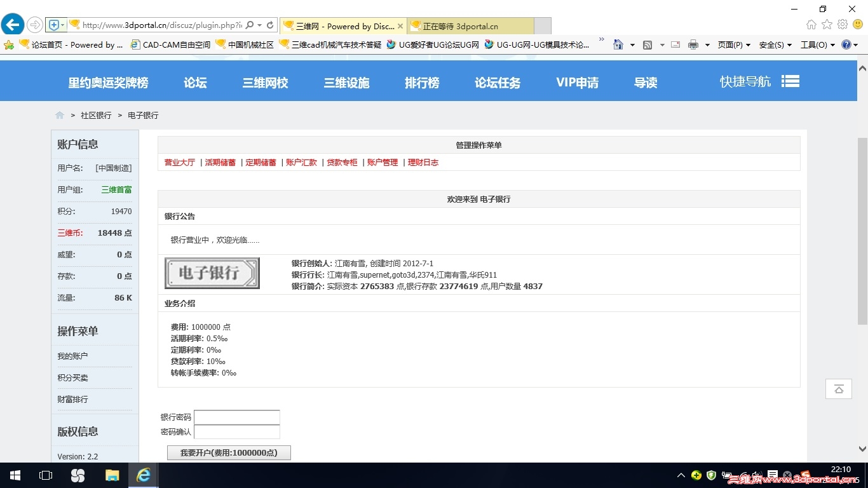Click the compatibility shield icon in address bar
Viewport: 868px width, 488px height.
click(x=53, y=25)
